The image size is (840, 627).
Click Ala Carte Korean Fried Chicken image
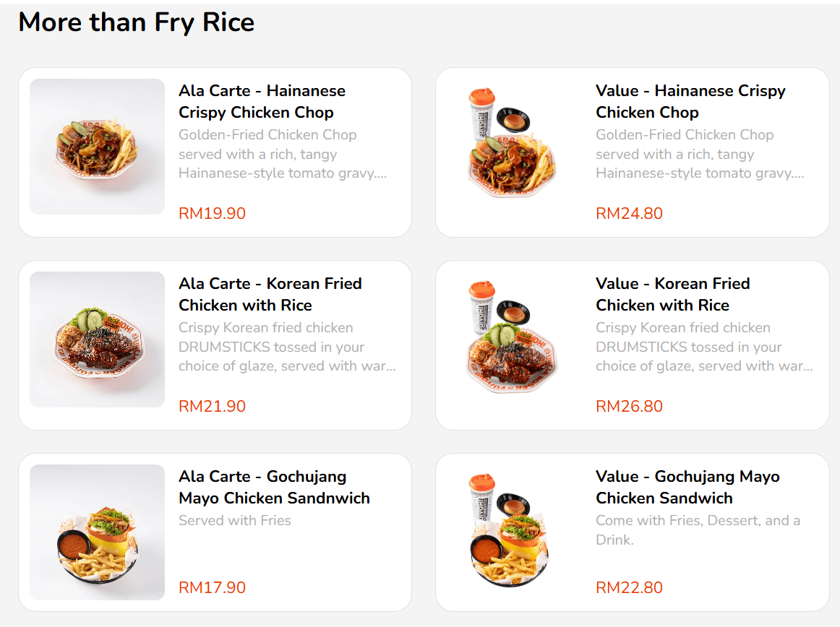click(97, 340)
